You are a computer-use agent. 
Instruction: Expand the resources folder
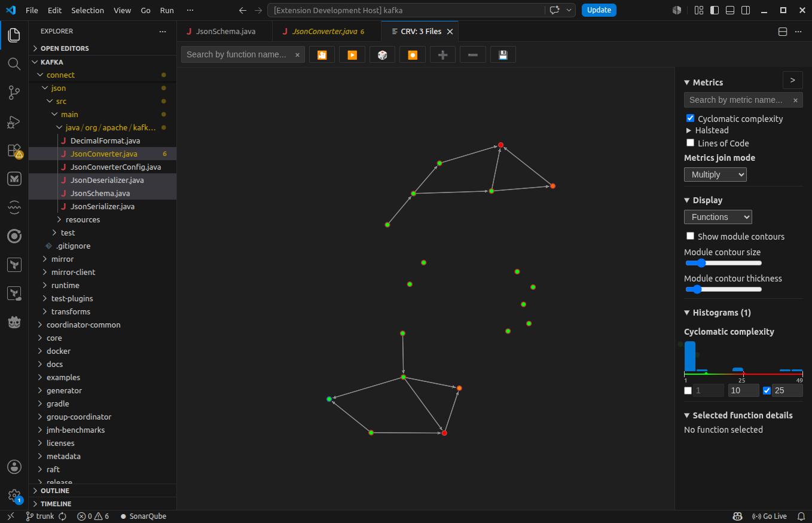pyautogui.click(x=102, y=219)
